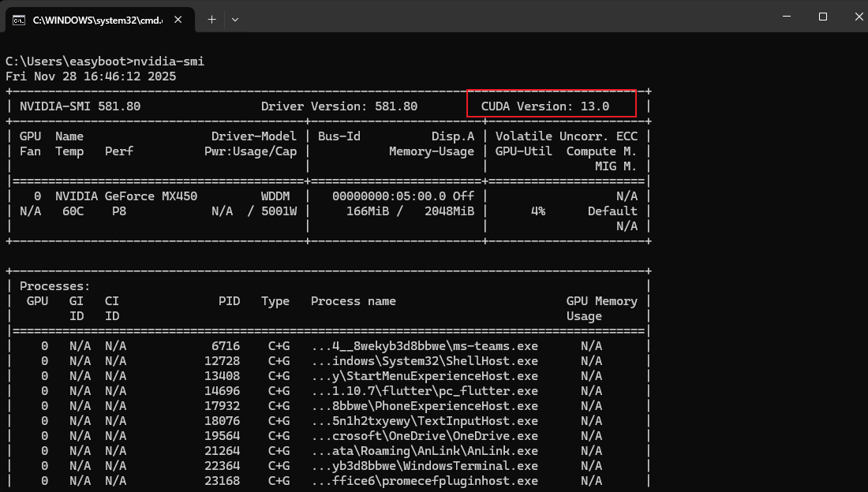
Task: Click PID '6716' in process list
Action: pos(226,346)
